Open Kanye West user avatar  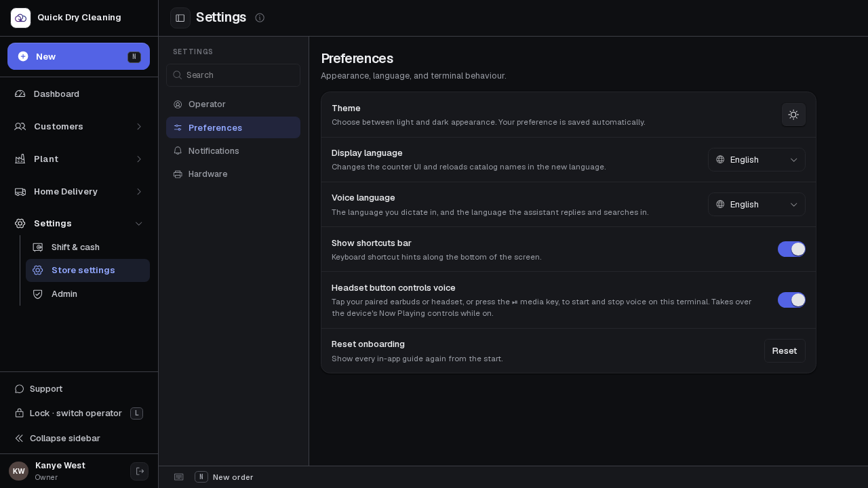(x=19, y=471)
